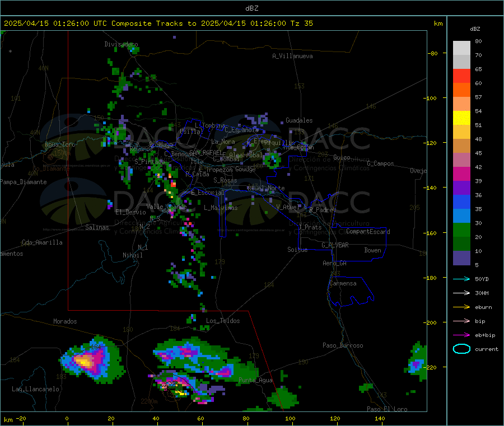
Task: Click the 100 km horizontal axis label
Action: tap(290, 418)
